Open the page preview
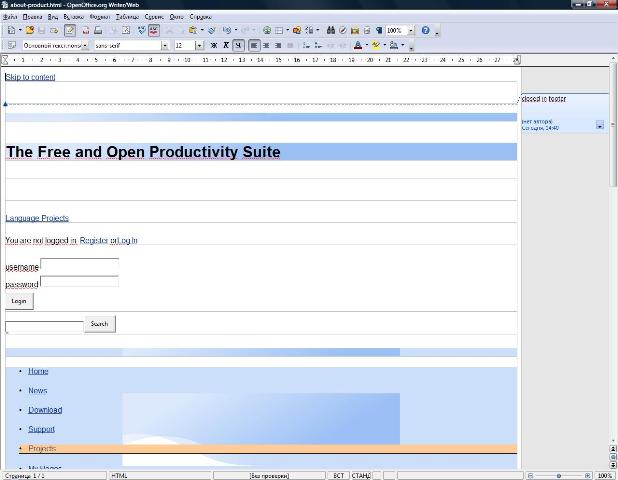 point(126,30)
